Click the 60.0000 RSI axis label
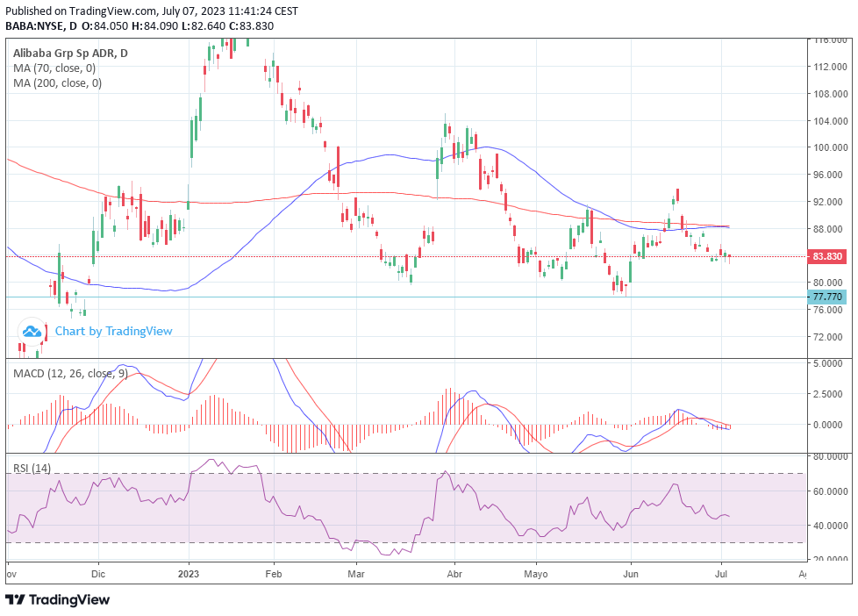The width and height of the screenshot is (858, 616). [x=830, y=491]
